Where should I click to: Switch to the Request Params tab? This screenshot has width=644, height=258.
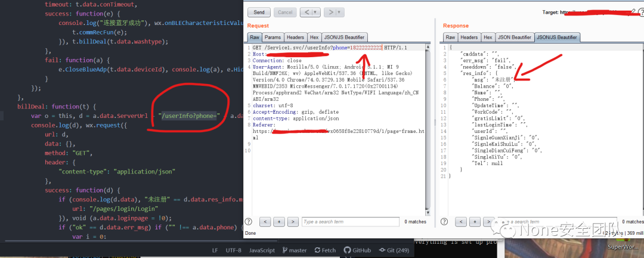pos(273,38)
